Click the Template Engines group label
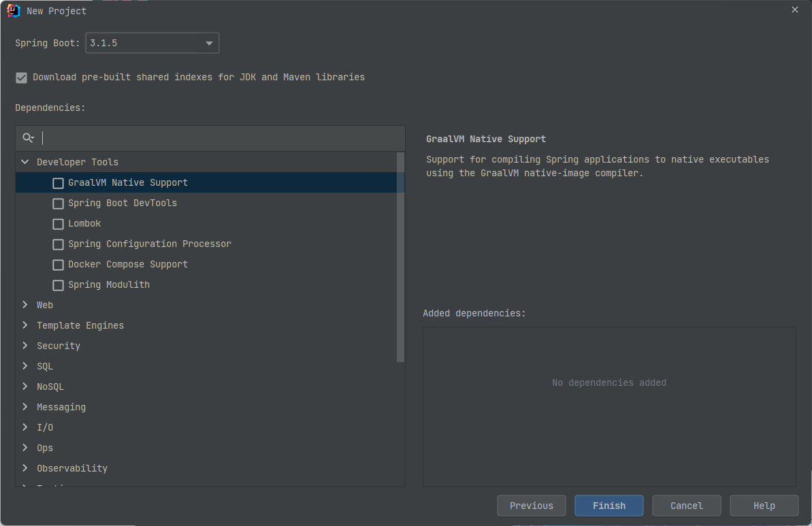 click(x=80, y=326)
